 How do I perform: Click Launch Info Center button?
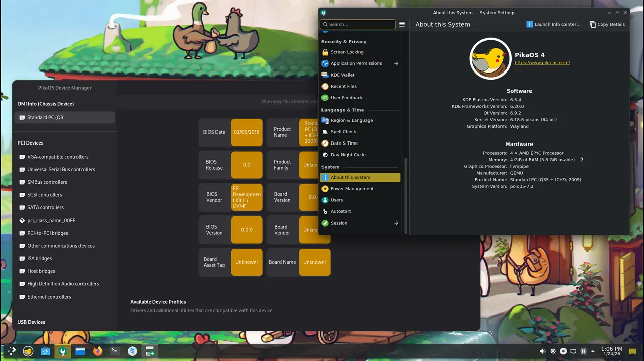[x=553, y=24]
